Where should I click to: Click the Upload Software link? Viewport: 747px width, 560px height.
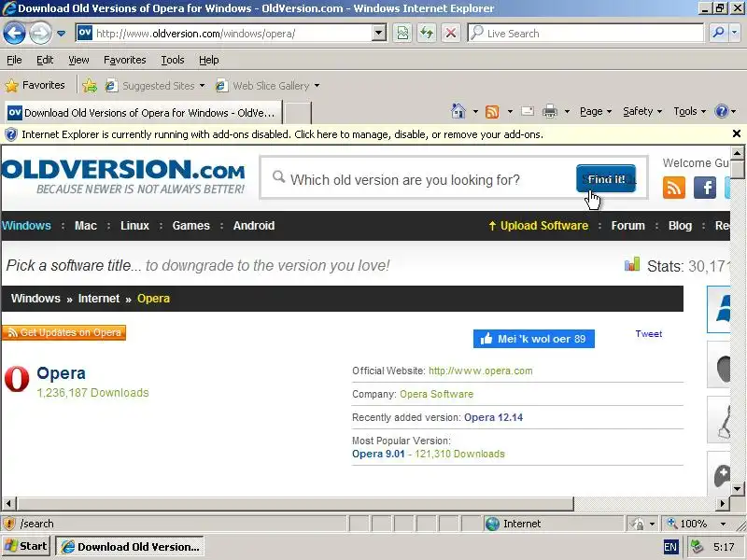[539, 225]
